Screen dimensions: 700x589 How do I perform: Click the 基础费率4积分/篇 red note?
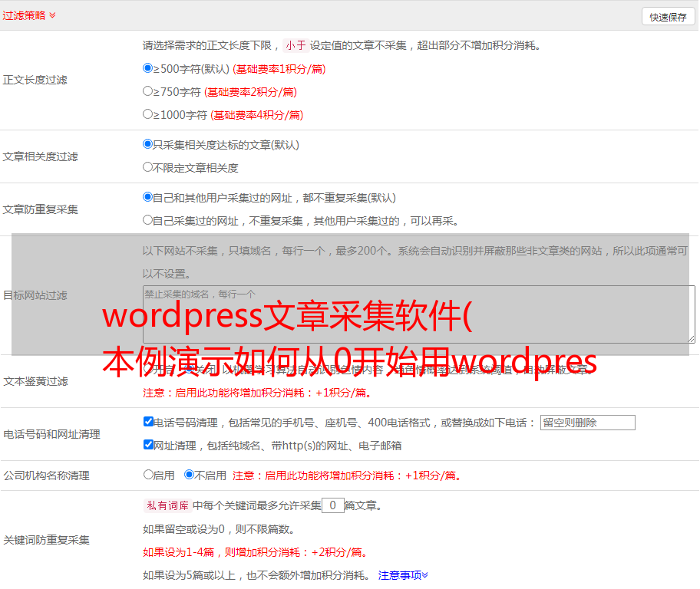point(256,115)
